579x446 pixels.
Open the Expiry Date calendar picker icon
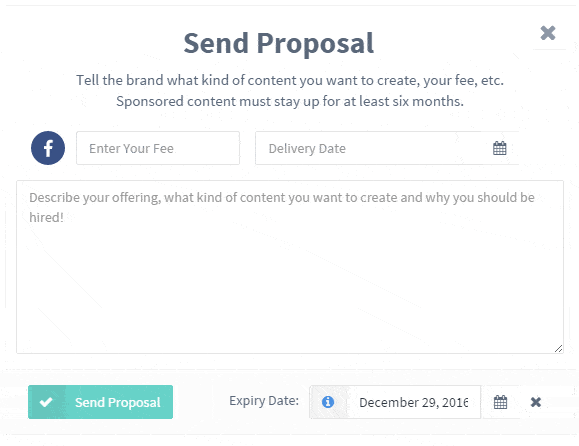click(500, 402)
